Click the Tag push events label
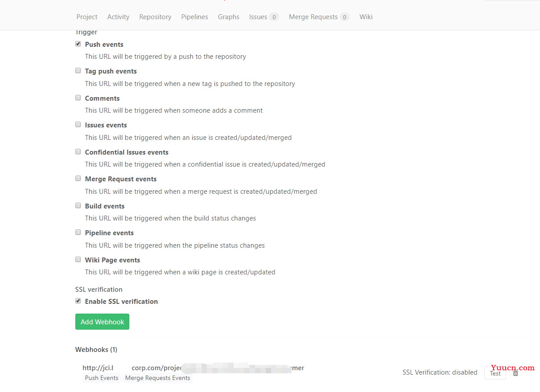This screenshot has height=392, width=540. [111, 71]
